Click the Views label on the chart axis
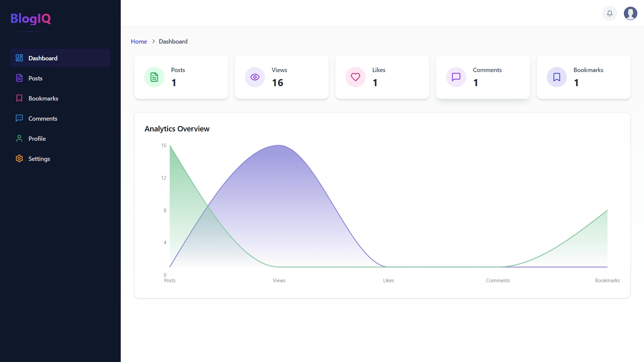This screenshot has width=644, height=362. click(x=279, y=280)
